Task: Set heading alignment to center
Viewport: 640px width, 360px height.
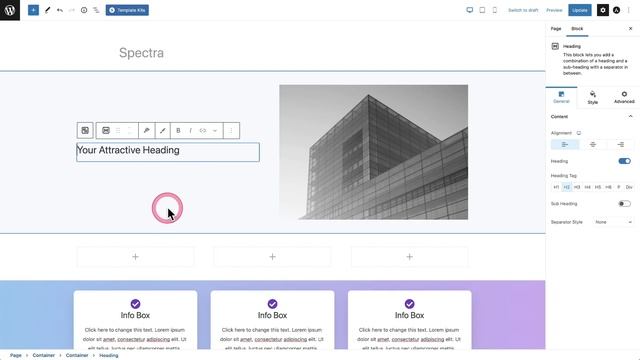Action: point(593,144)
